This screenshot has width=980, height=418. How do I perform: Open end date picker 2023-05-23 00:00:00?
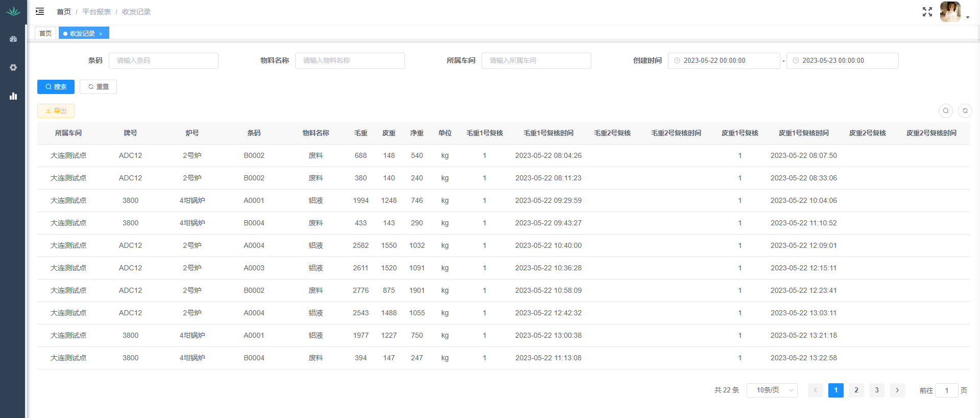click(x=842, y=60)
